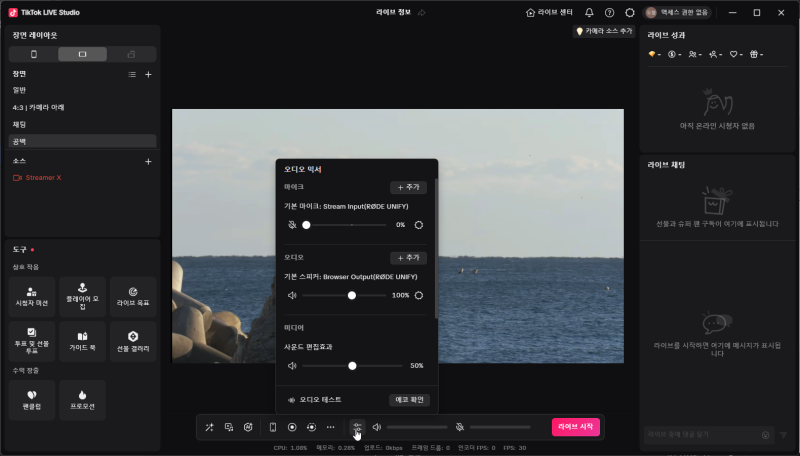Open settings gear in title bar
This screenshot has width=800, height=456.
click(x=630, y=13)
